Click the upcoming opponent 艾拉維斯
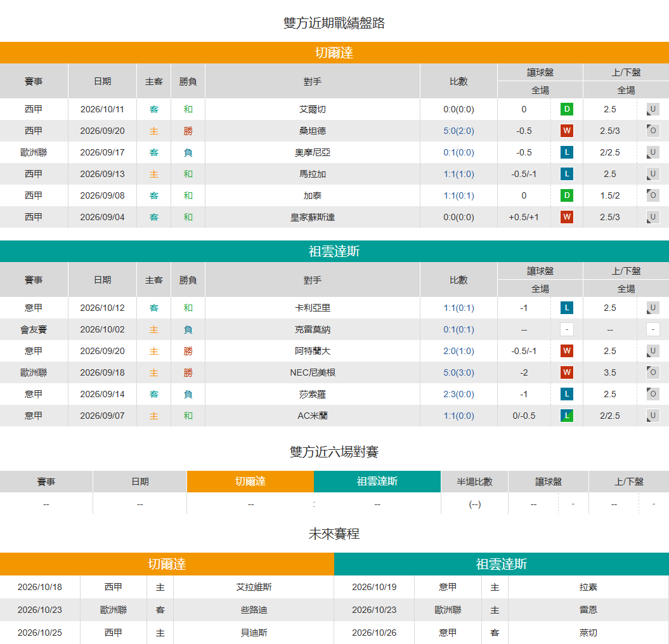This screenshot has height=644, width=669. (254, 587)
